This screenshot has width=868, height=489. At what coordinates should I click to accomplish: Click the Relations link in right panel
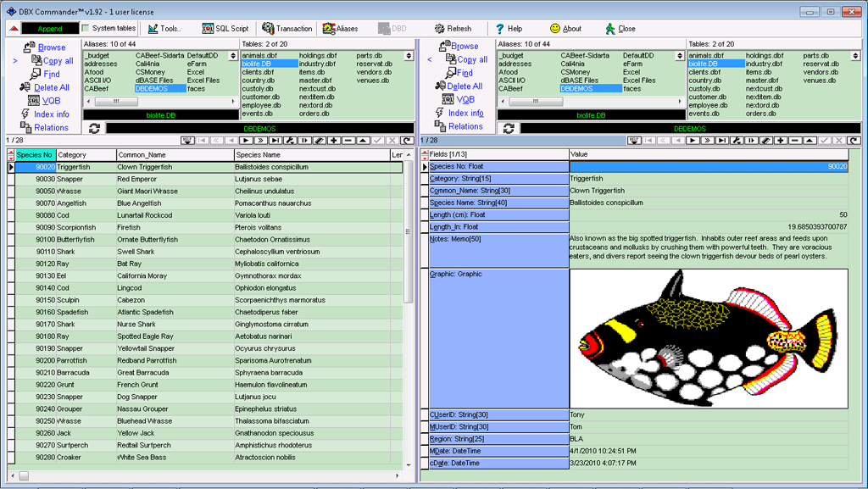tap(465, 126)
